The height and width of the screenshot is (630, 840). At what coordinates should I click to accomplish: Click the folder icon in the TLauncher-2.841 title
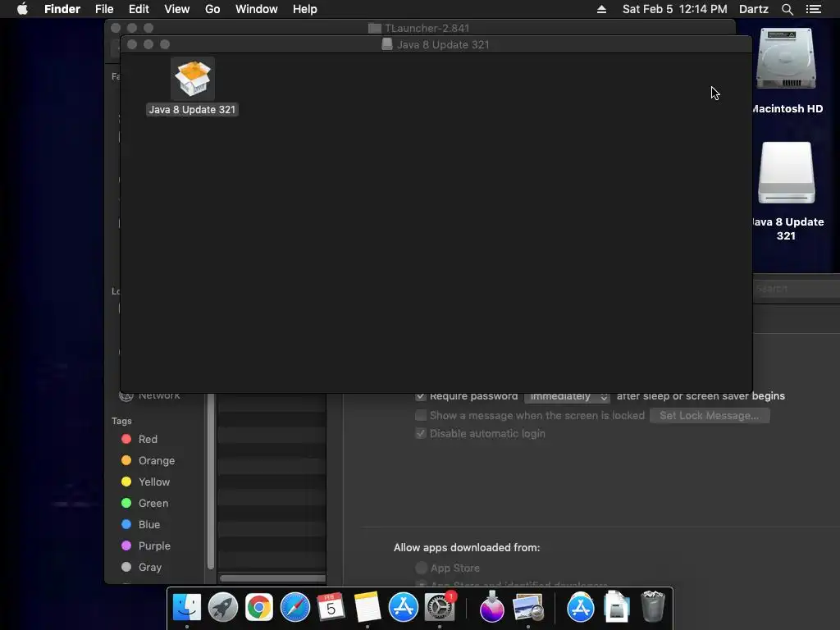[374, 28]
